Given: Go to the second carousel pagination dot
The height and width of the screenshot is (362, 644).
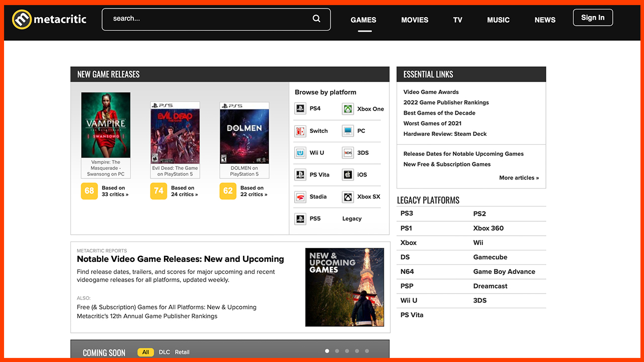Looking at the screenshot, I should coord(337,351).
